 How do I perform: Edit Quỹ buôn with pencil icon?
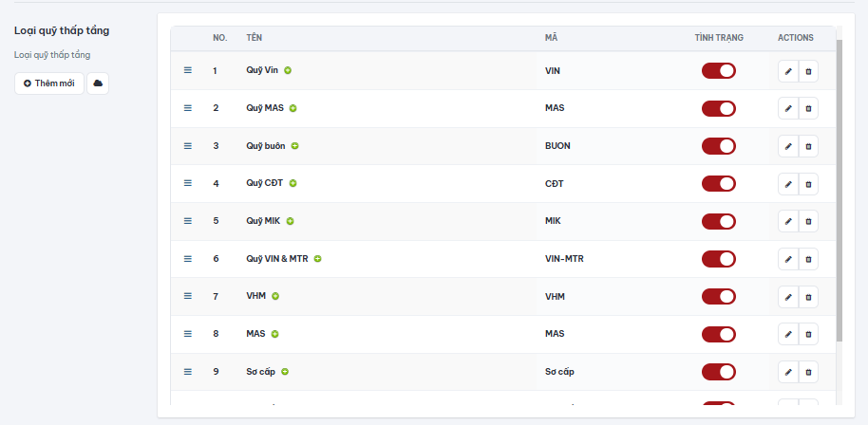tap(788, 146)
